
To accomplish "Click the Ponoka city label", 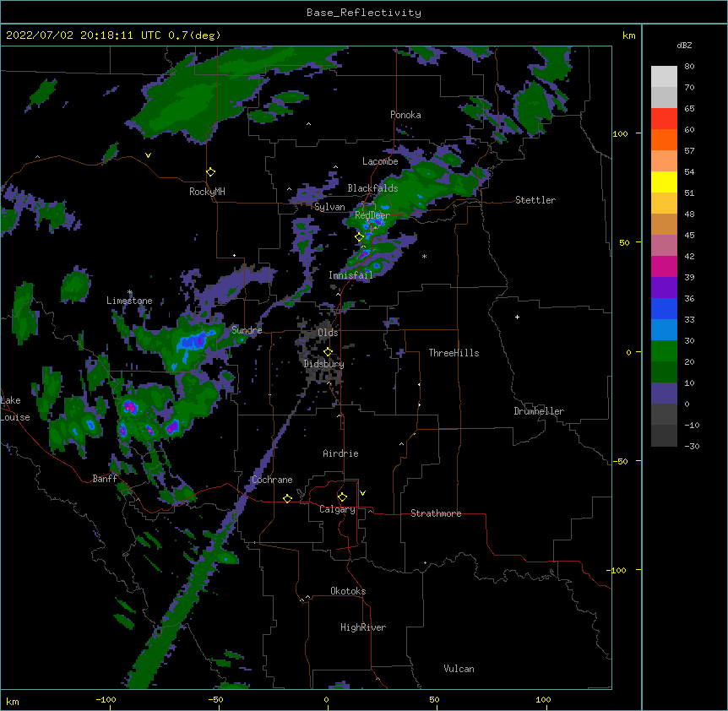I will (x=405, y=115).
